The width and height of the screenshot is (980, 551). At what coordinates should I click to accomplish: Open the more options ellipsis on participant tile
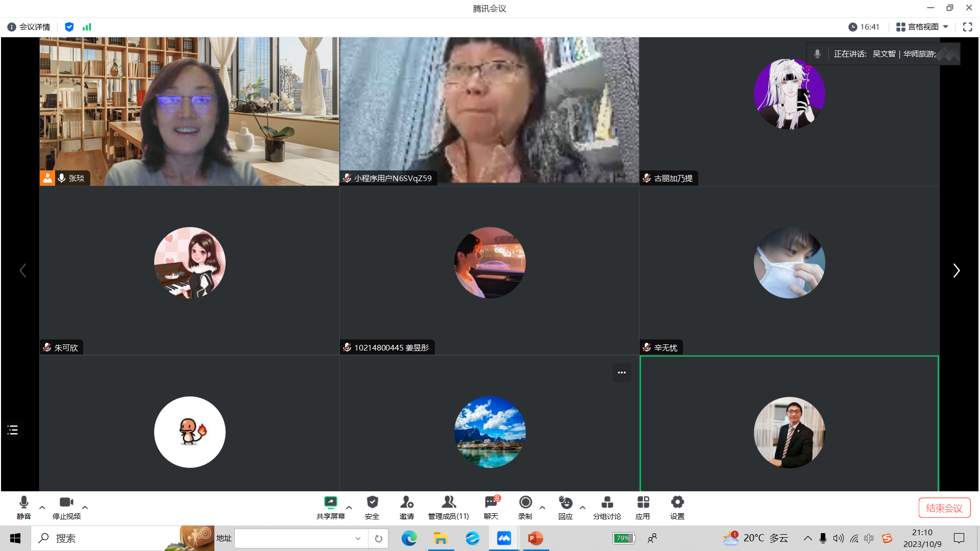coord(622,372)
